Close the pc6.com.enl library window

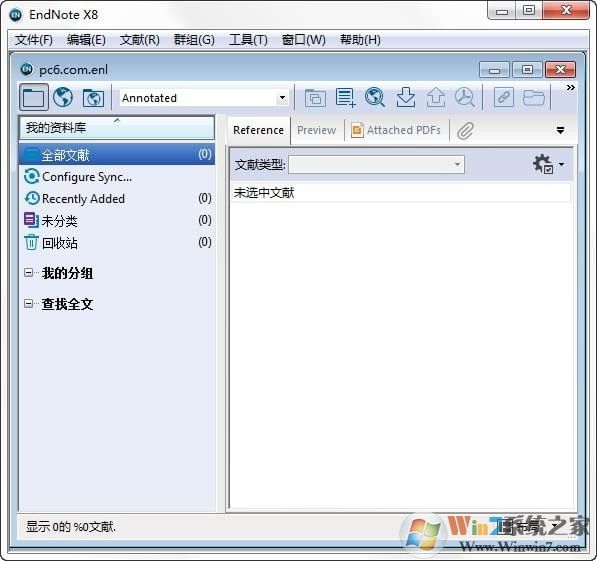coord(560,70)
